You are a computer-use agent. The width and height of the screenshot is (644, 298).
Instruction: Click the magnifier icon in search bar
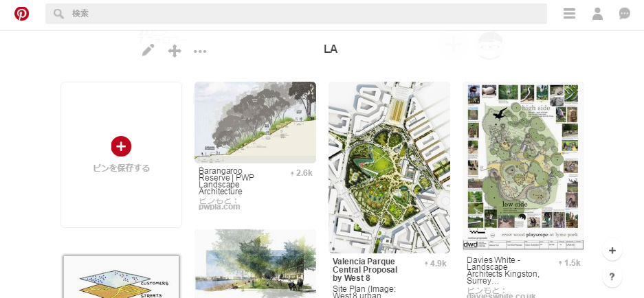point(58,14)
